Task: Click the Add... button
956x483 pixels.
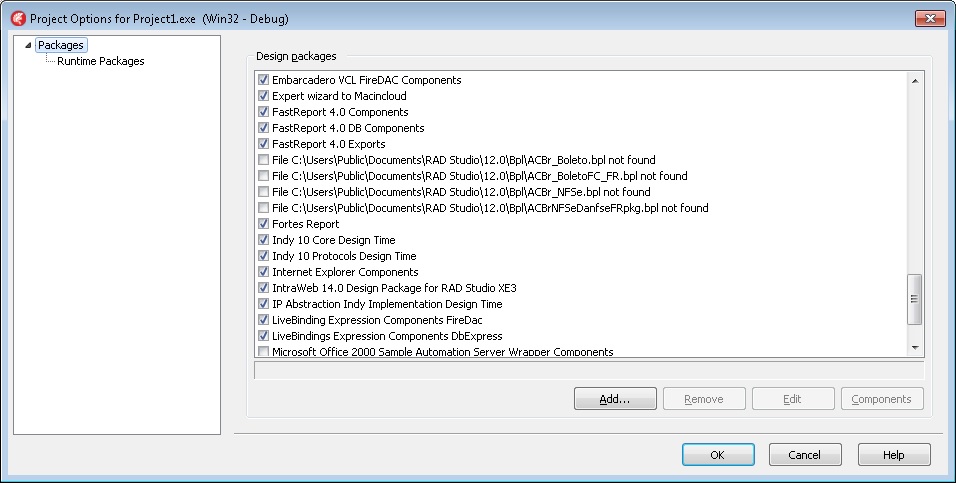Action: tap(615, 399)
